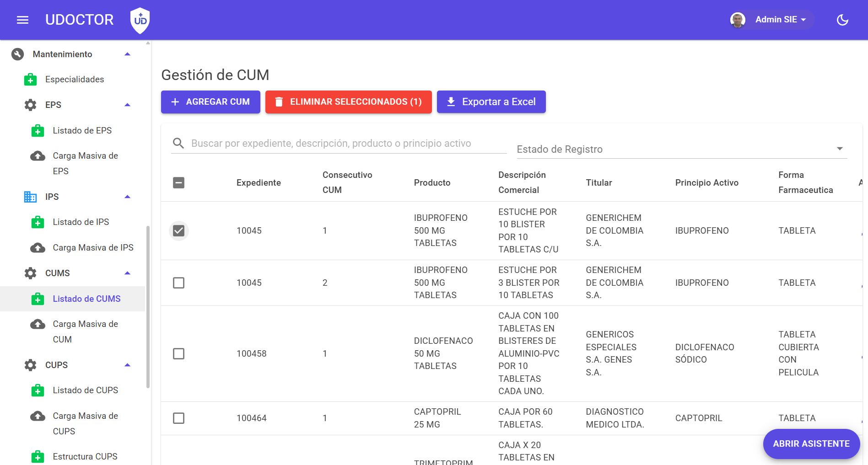This screenshot has height=465, width=868.
Task: Open the hamburger navigation menu
Action: click(22, 20)
